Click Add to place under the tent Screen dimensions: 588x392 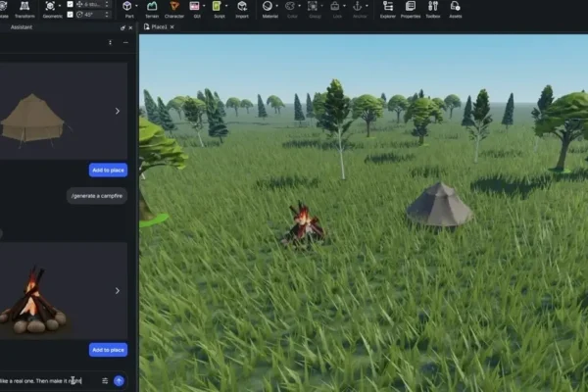(x=108, y=170)
